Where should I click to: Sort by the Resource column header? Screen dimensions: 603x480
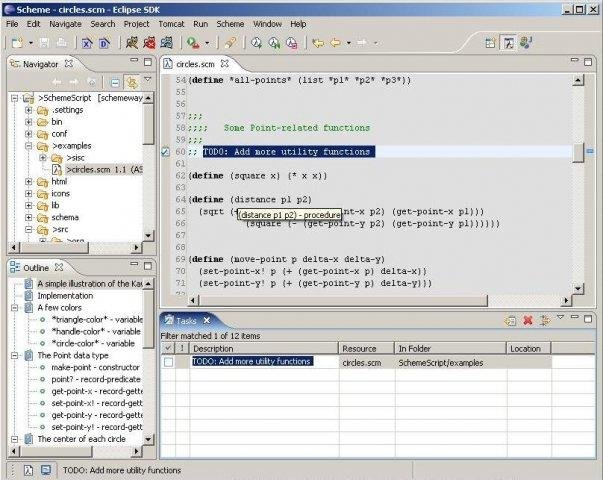(x=366, y=348)
